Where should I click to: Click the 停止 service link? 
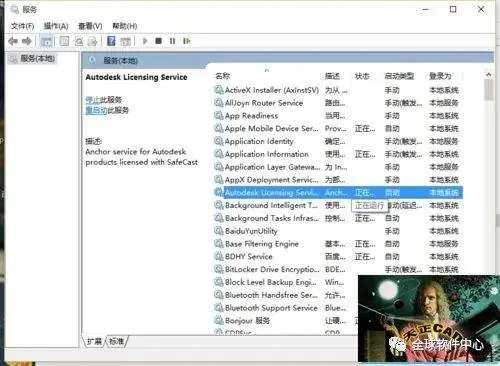93,100
